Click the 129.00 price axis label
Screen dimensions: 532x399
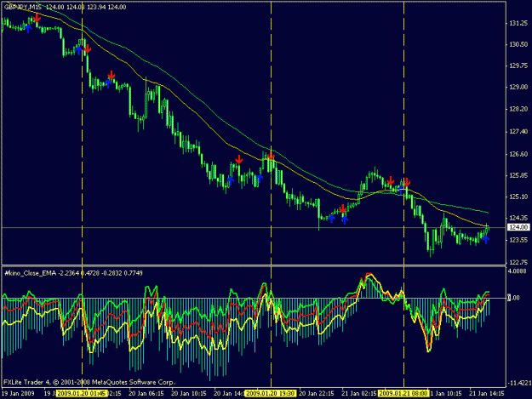coord(518,87)
